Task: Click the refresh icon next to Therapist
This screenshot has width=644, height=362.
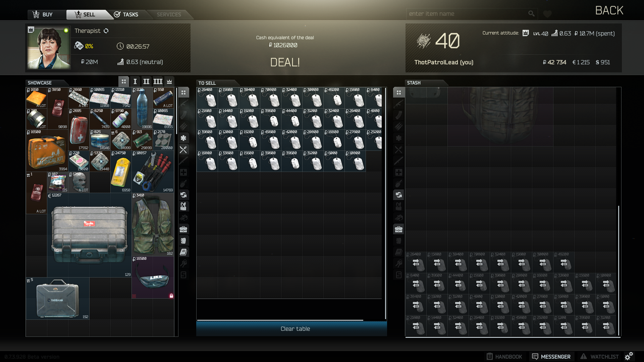Action: (x=106, y=31)
